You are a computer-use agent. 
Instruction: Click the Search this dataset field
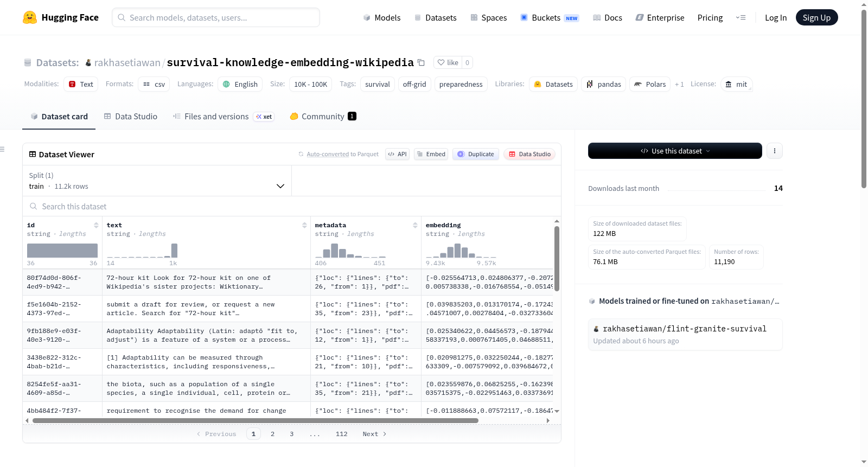pos(292,206)
